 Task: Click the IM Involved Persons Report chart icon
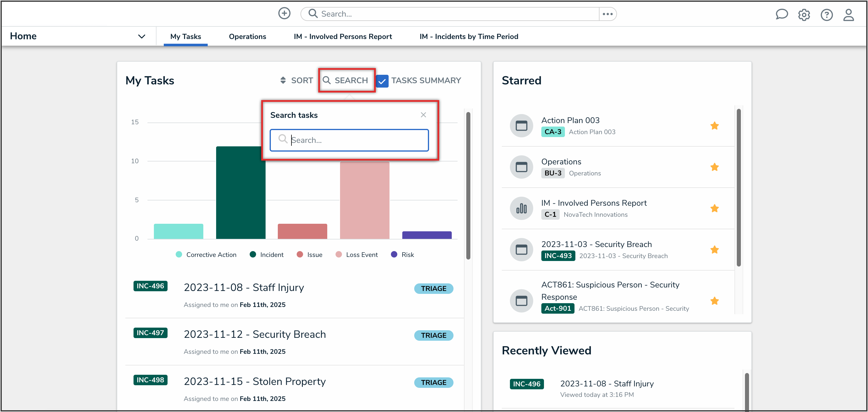pyautogui.click(x=521, y=209)
